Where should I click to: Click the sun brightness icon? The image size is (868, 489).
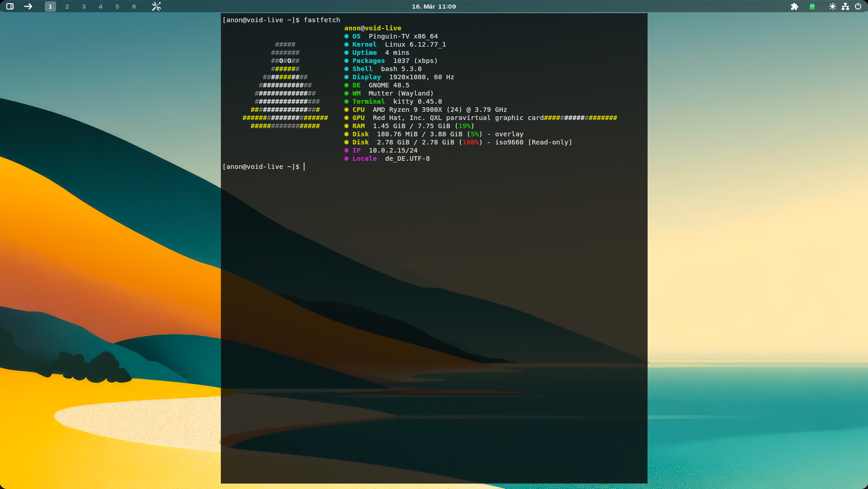coord(832,6)
